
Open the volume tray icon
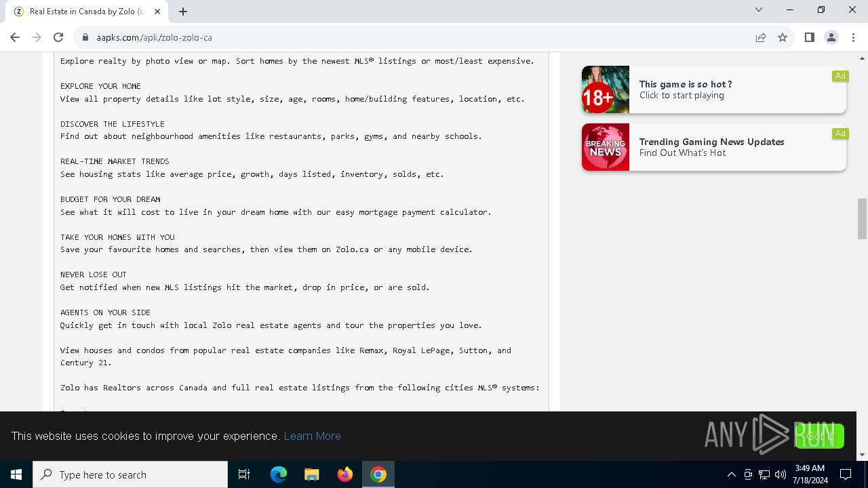click(x=781, y=474)
